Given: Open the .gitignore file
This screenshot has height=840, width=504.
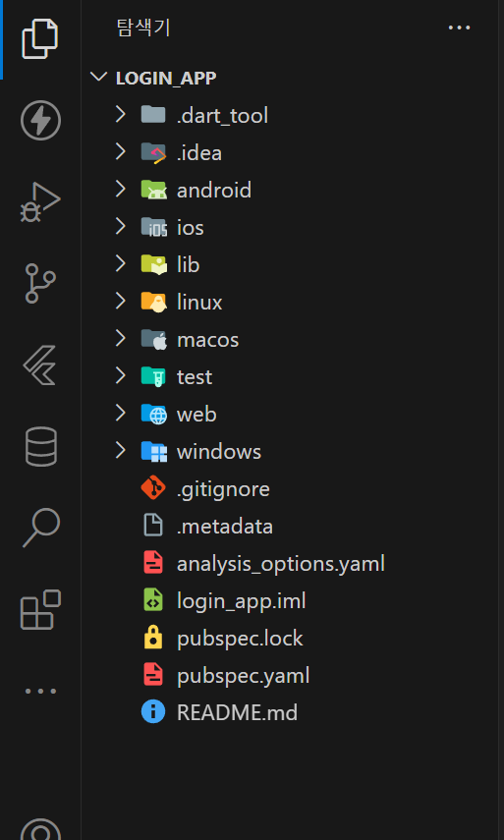Looking at the screenshot, I should [x=223, y=489].
